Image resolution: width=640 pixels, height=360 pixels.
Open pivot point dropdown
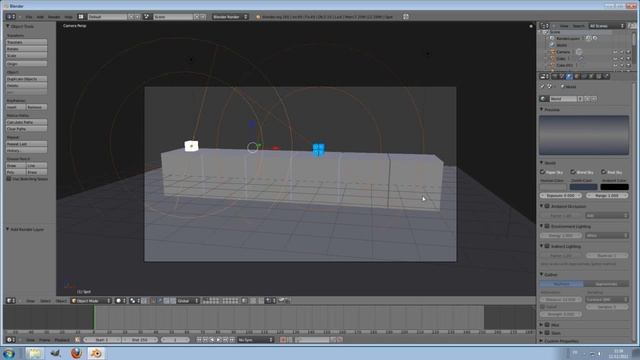(134, 301)
